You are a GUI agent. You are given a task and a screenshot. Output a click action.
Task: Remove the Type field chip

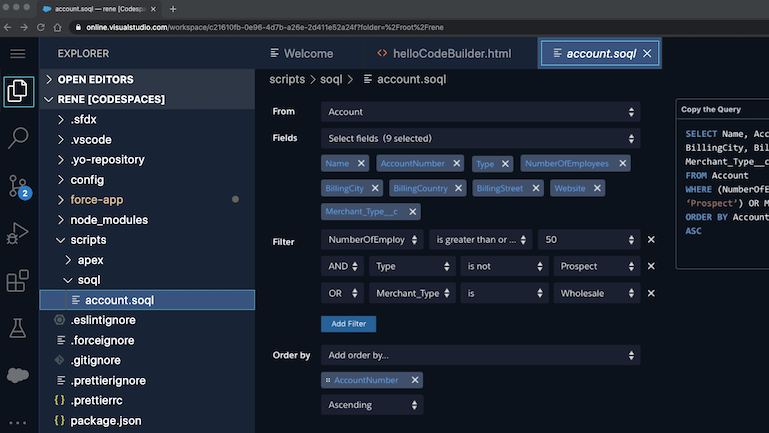tap(505, 164)
